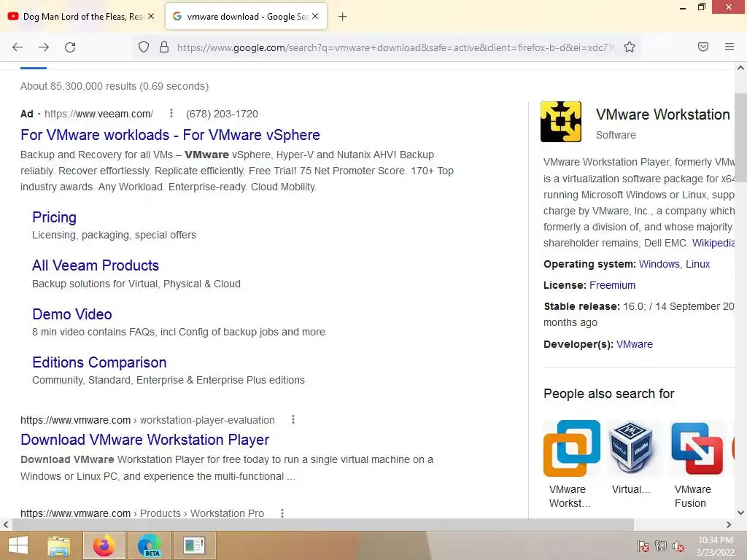Open the network tray icon

point(661,546)
